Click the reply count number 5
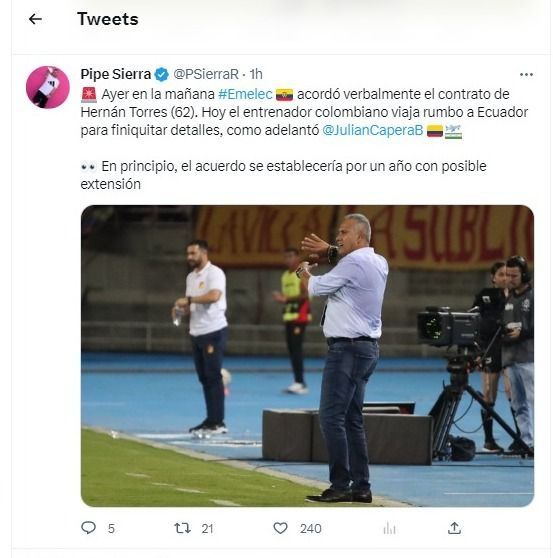 (x=111, y=529)
